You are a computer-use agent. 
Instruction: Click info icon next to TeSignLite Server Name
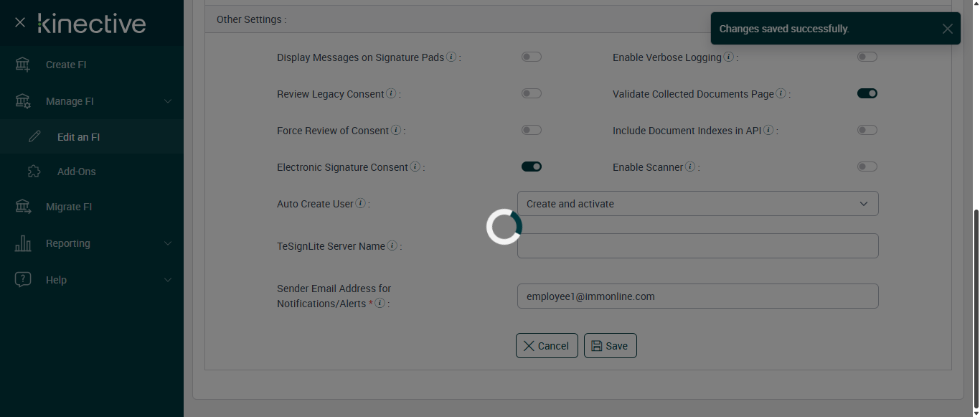pyautogui.click(x=392, y=245)
